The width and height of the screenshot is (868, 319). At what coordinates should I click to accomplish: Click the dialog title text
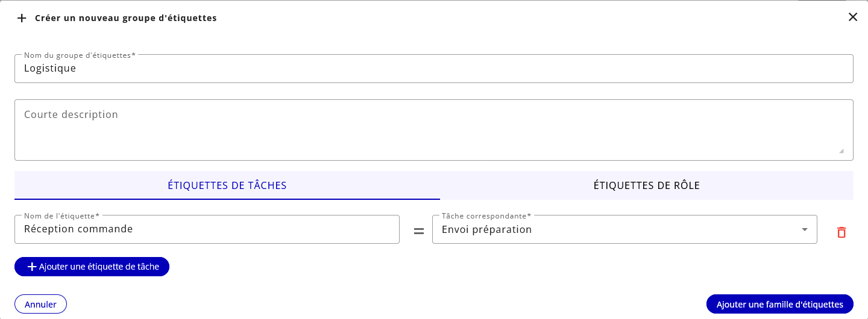126,18
